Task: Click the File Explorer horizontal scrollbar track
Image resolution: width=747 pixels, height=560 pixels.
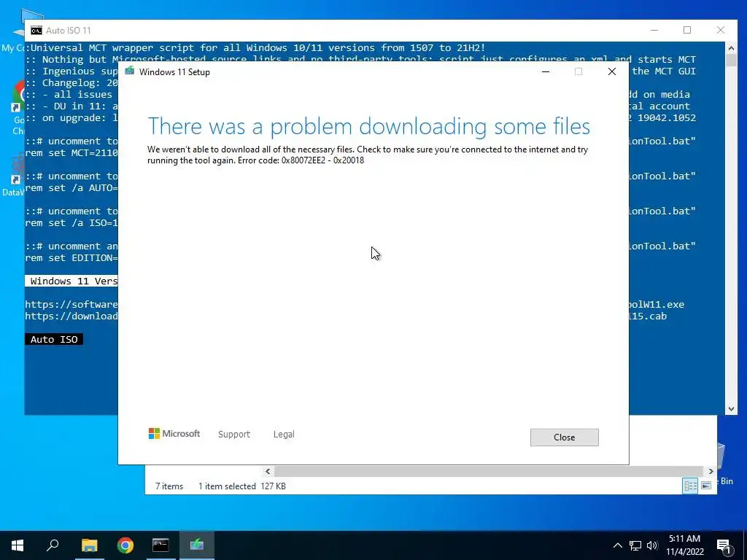Action: pos(489,472)
